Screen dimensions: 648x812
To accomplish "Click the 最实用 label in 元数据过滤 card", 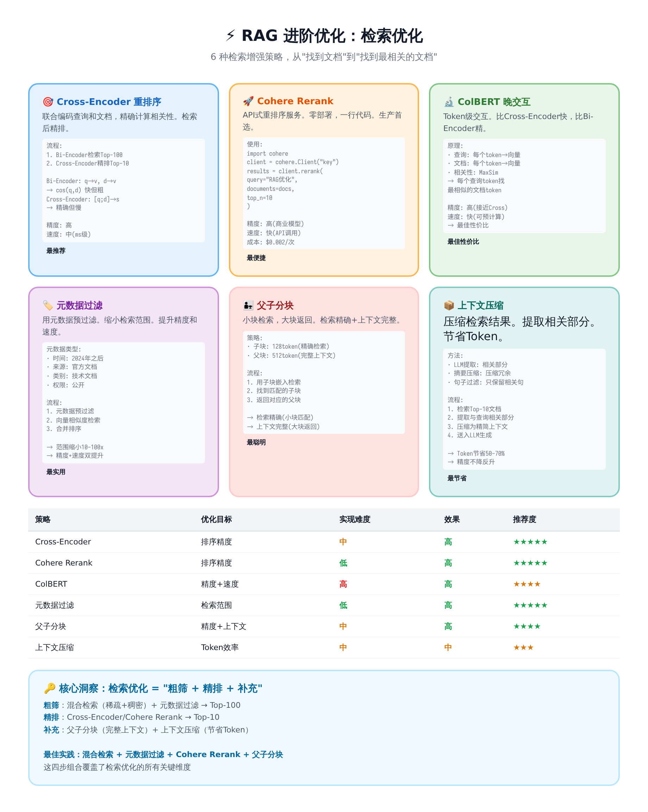I will click(x=56, y=472).
